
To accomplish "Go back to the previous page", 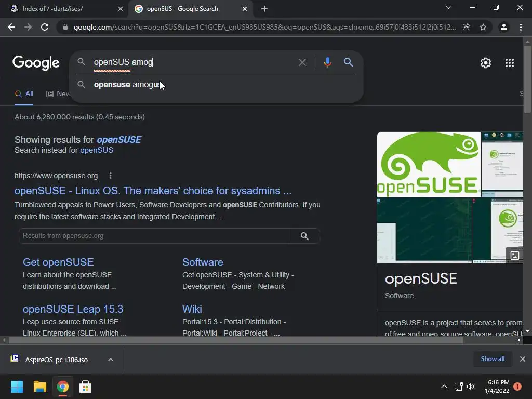I will tap(11, 27).
